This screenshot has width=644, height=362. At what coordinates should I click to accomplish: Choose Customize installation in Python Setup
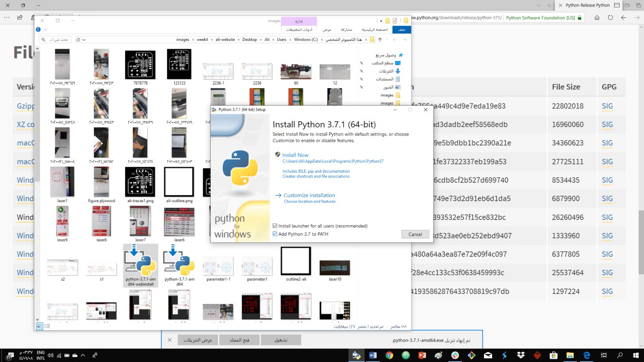pos(309,195)
